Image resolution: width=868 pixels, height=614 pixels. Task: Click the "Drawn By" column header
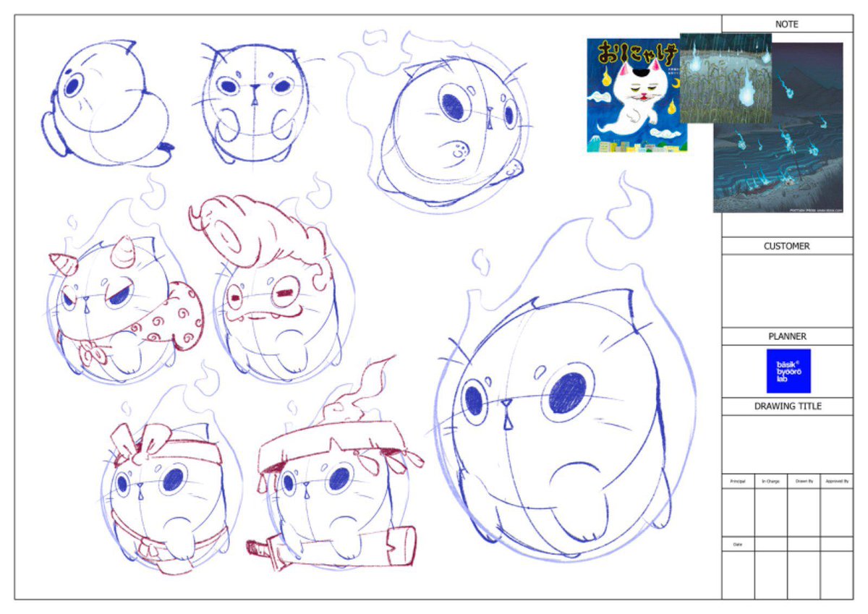pos(804,481)
